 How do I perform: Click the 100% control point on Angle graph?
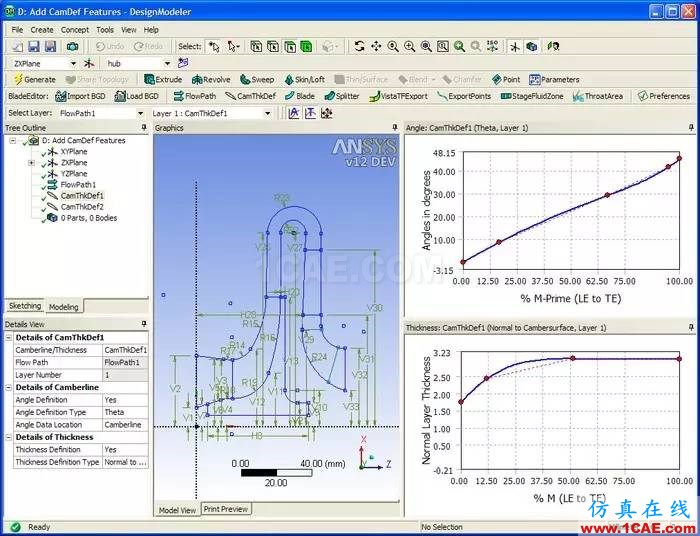[679, 158]
